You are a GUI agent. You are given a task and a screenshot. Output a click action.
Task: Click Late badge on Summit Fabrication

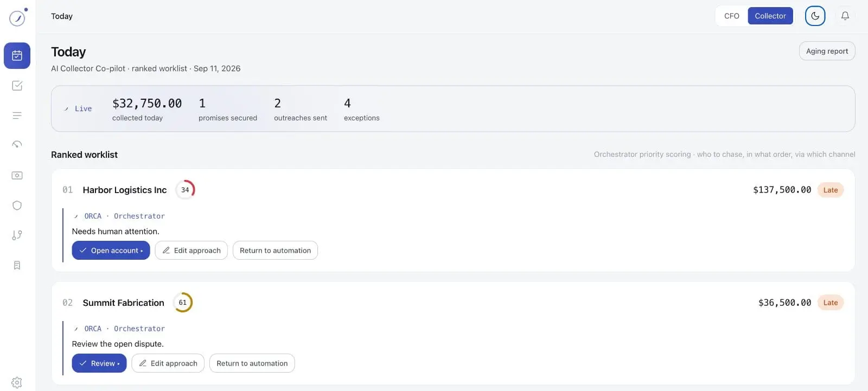pos(831,303)
